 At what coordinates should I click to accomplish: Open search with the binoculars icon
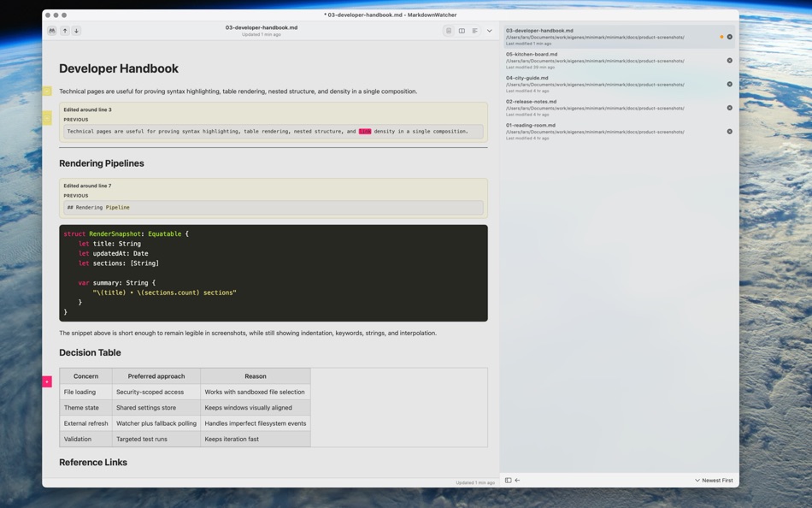click(51, 30)
